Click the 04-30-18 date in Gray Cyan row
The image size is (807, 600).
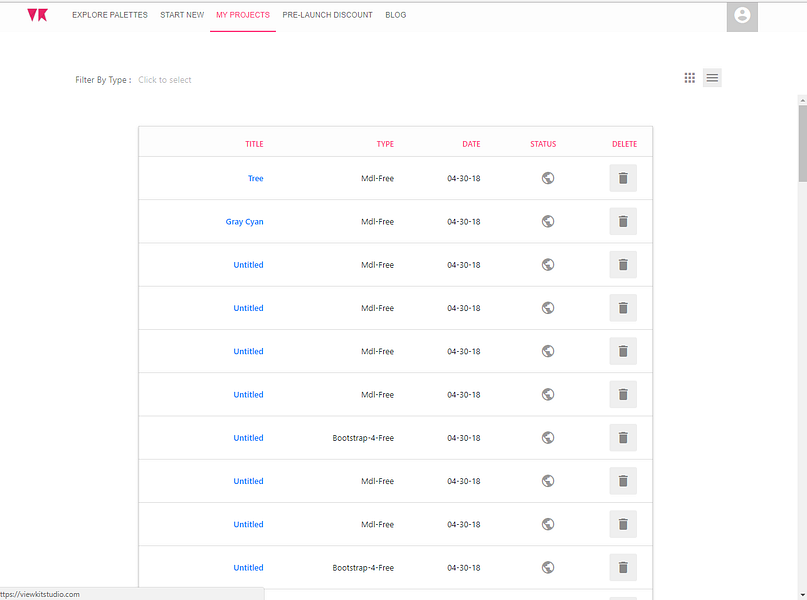pyautogui.click(x=464, y=222)
